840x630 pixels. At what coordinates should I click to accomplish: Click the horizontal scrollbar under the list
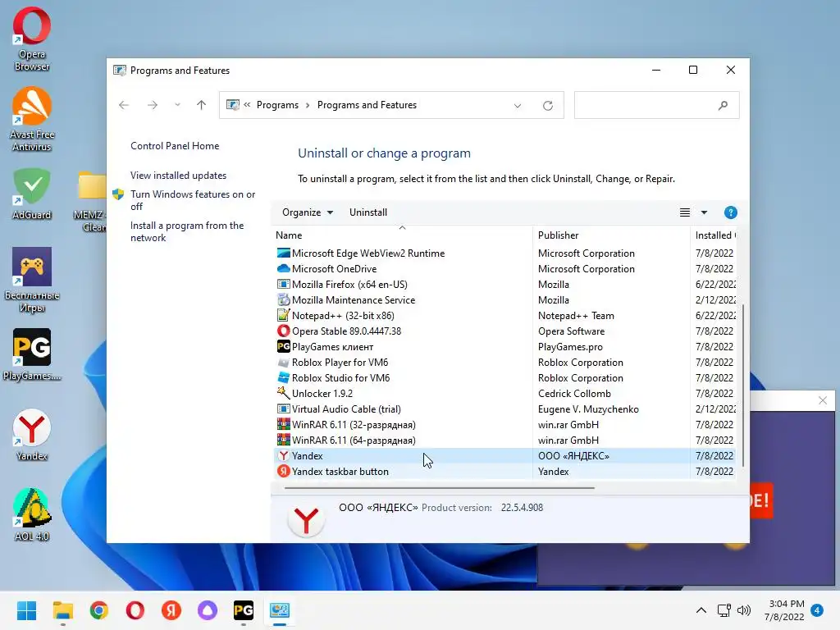[x=440, y=488]
